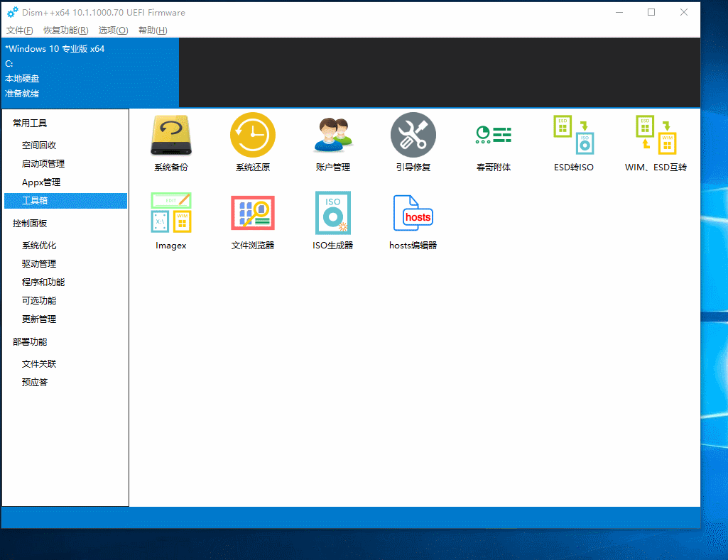This screenshot has height=560, width=728.
Task: Select 系统优化 in the sidebar
Action: [39, 246]
